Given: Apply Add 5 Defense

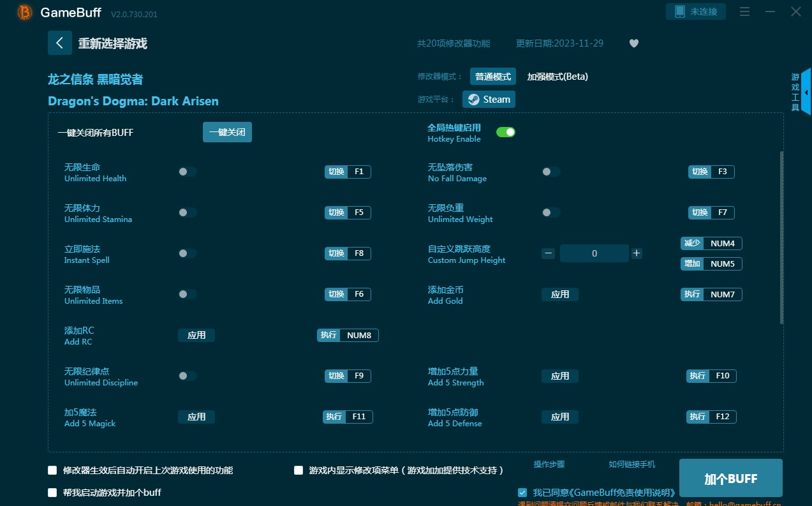Looking at the screenshot, I should [560, 417].
